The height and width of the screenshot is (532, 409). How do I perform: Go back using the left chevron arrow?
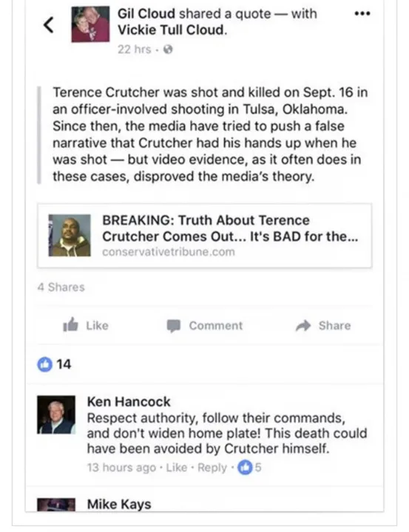click(49, 25)
